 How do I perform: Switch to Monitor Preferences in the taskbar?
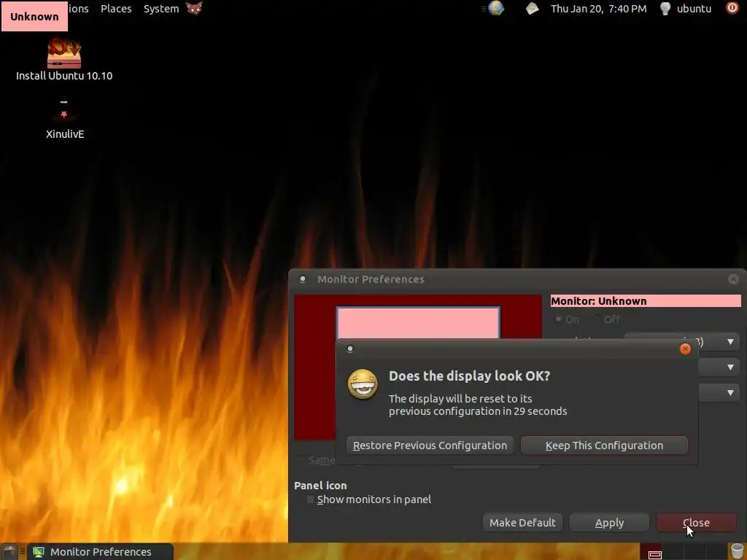tap(101, 552)
